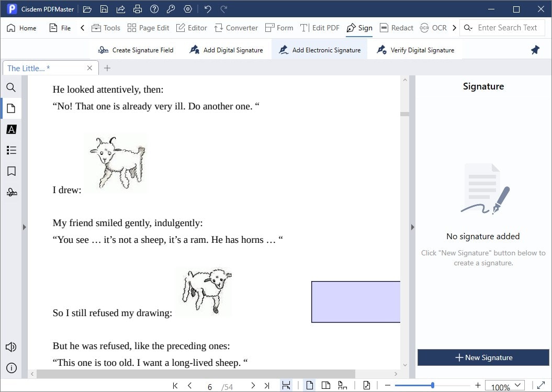Collapse the right Signature panel arrow

click(x=413, y=227)
